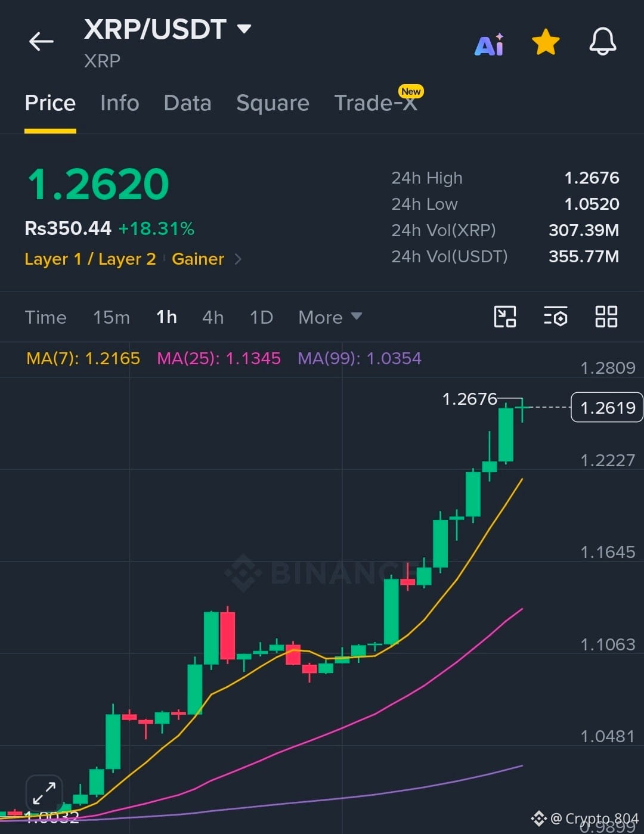Click the 1.0481 price axis label
This screenshot has height=834, width=644.
[608, 736]
